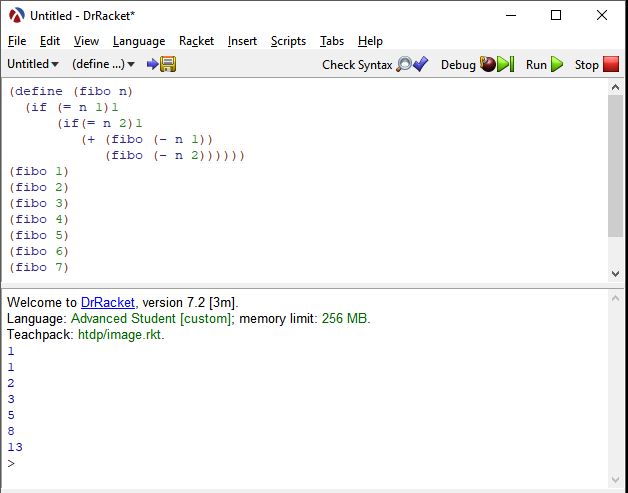Click the DrRacket logo in the title bar
The image size is (628, 493).
tap(17, 16)
